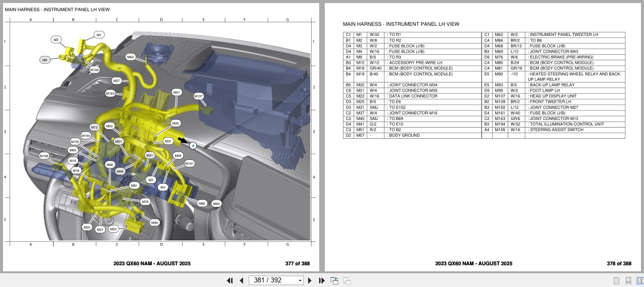This screenshot has width=644, height=287.
Task: Click the M109 callout in the diagram
Action: tap(94, 69)
